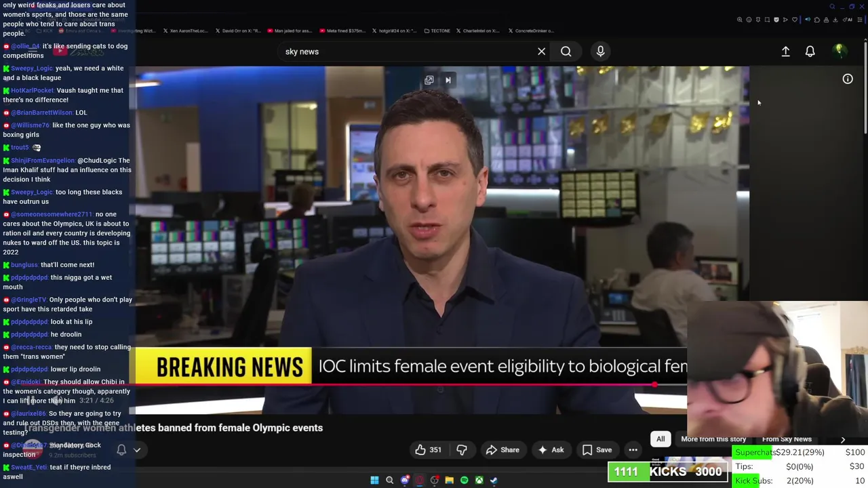Like the video with 351 likes

point(428,450)
